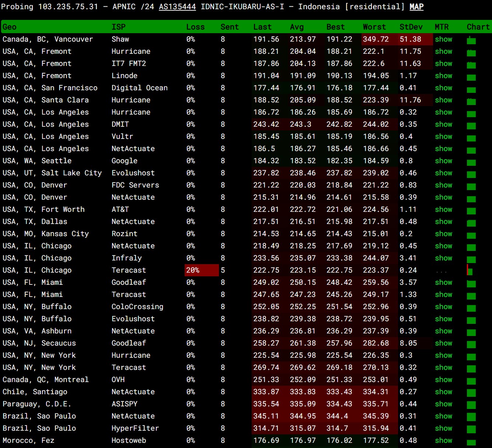Click the Worst column header
The width and height of the screenshot is (492, 448).
point(374,27)
